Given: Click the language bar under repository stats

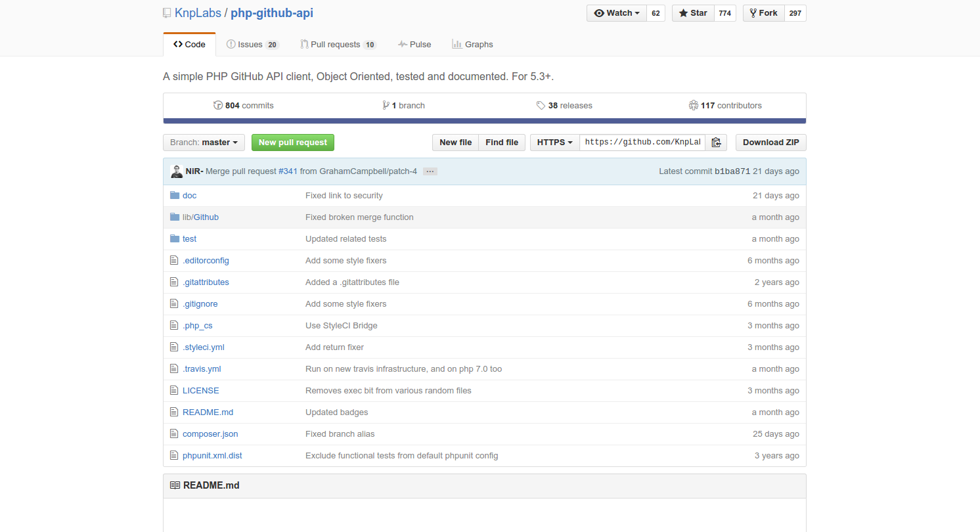Looking at the screenshot, I should (485, 121).
